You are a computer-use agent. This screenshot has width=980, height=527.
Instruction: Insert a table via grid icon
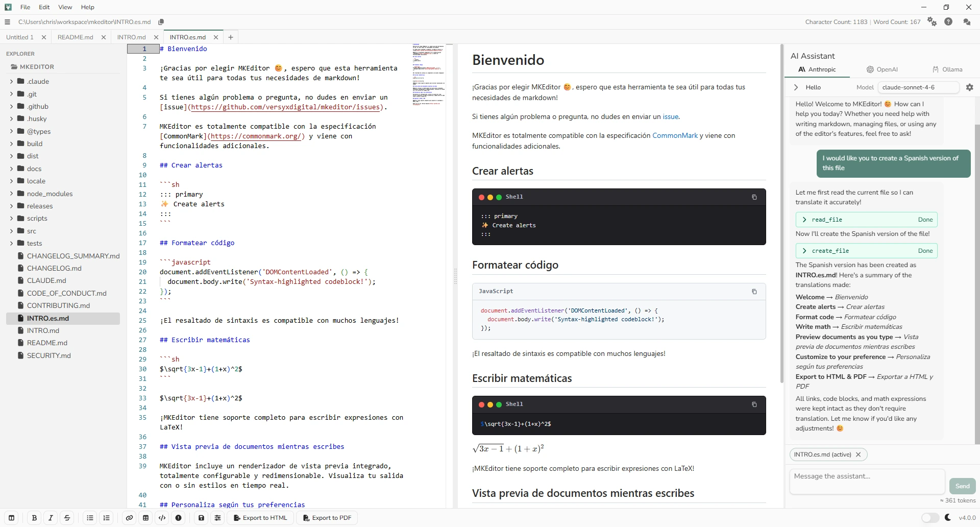point(145,518)
